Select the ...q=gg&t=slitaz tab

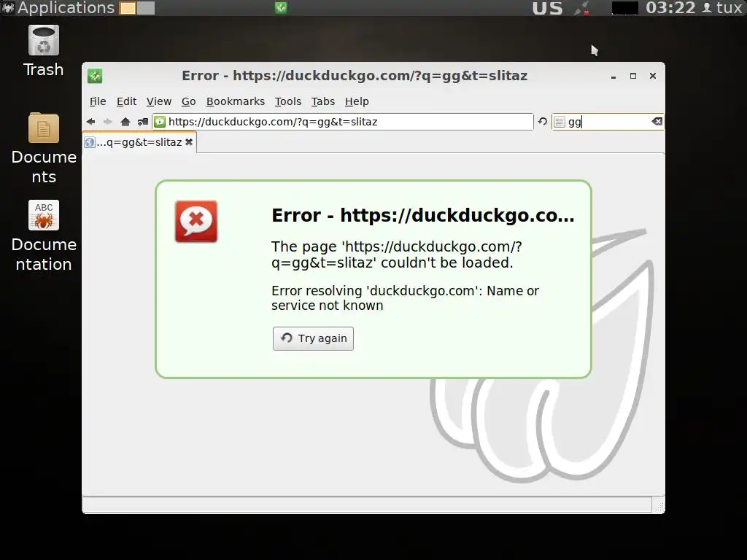pos(139,142)
